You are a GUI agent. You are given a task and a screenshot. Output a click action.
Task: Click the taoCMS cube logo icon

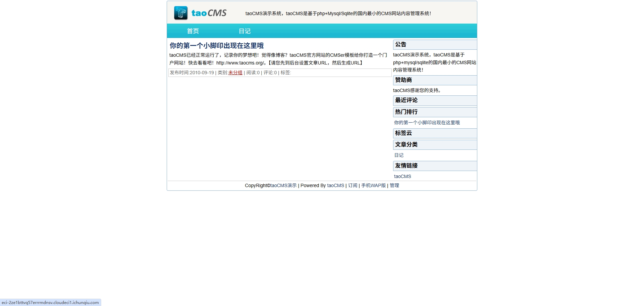[181, 13]
